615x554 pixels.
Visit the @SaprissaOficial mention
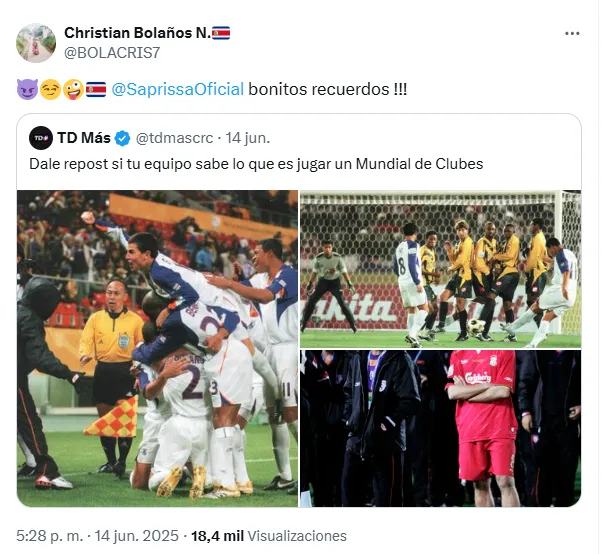pos(177,90)
